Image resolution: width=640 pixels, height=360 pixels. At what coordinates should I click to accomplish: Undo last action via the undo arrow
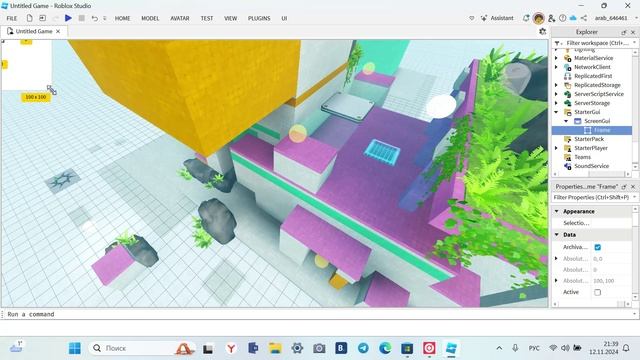pyautogui.click(x=94, y=18)
